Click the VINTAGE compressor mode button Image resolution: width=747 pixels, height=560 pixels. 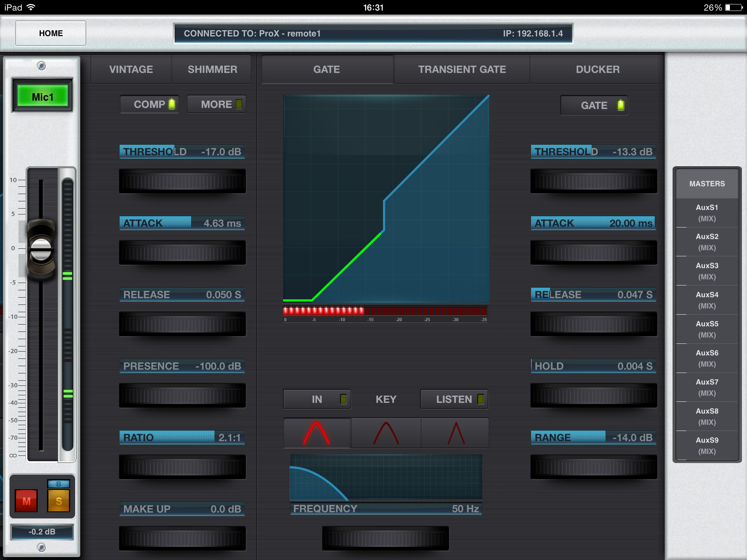coord(131,69)
